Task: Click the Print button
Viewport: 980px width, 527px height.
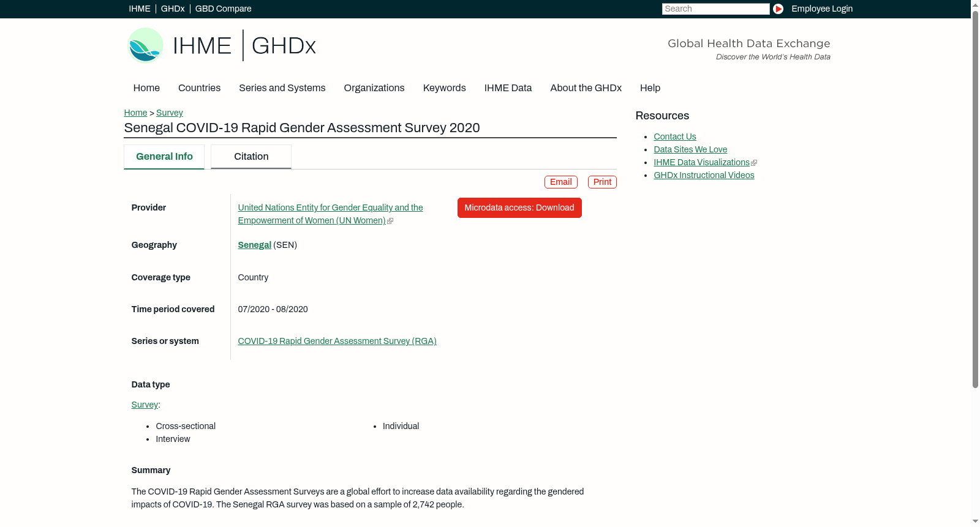Action: tap(602, 182)
